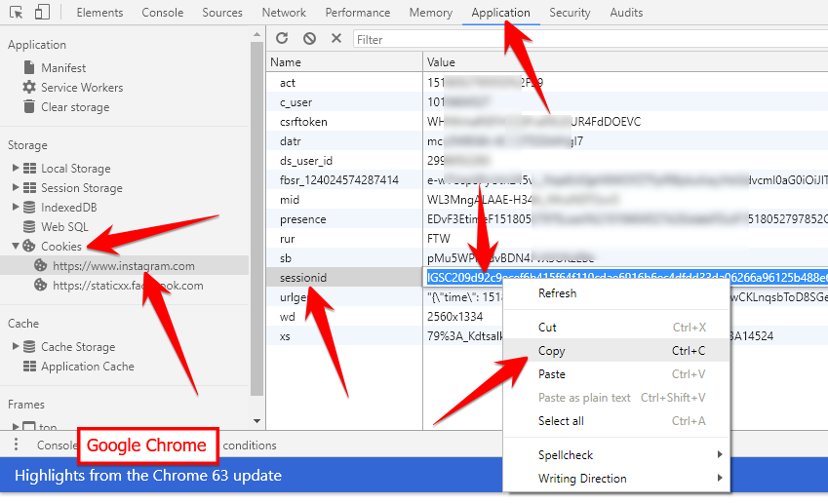The image size is (828, 504).
Task: Click the delete selected cookie X icon
Action: pos(335,39)
